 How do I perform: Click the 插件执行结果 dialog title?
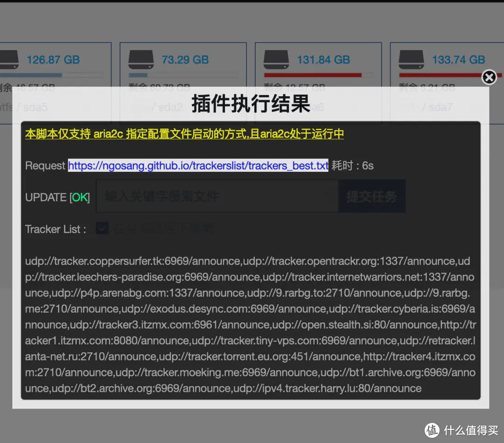click(251, 104)
